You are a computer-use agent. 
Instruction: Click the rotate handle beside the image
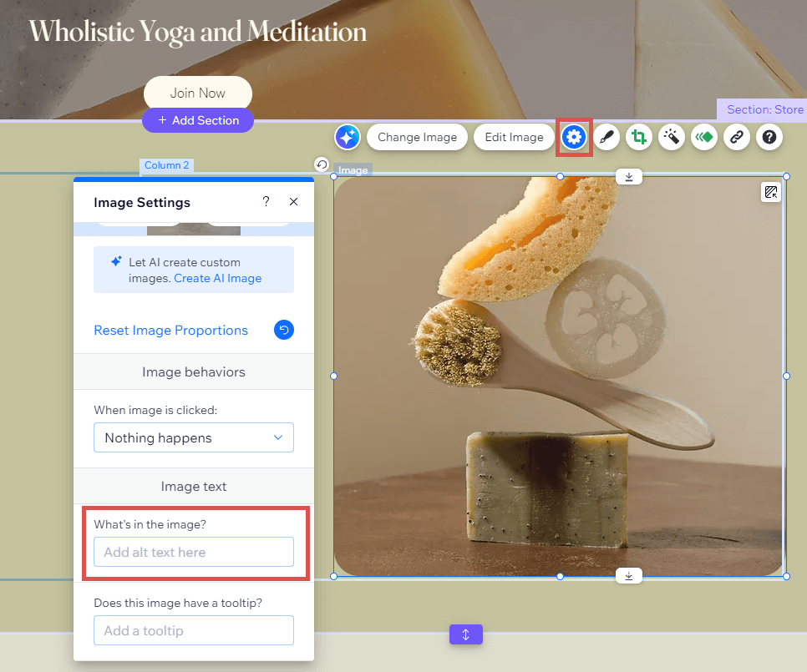click(322, 164)
